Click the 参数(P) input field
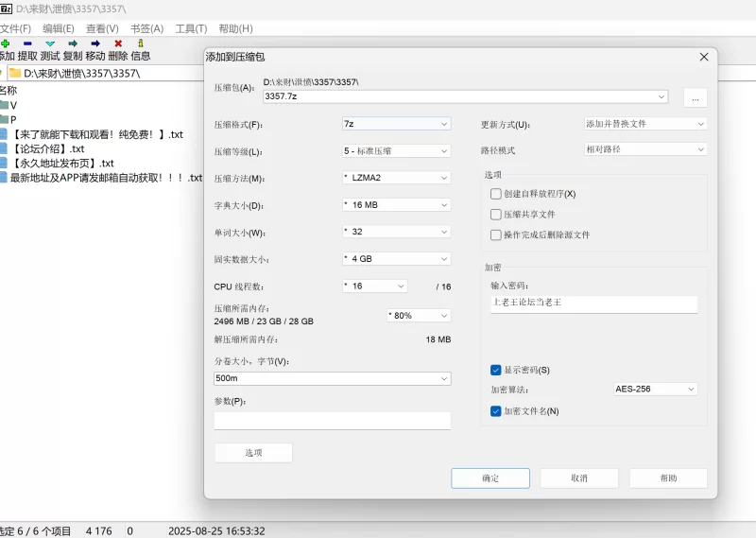Viewport: 756px width, 538px height. (333, 421)
